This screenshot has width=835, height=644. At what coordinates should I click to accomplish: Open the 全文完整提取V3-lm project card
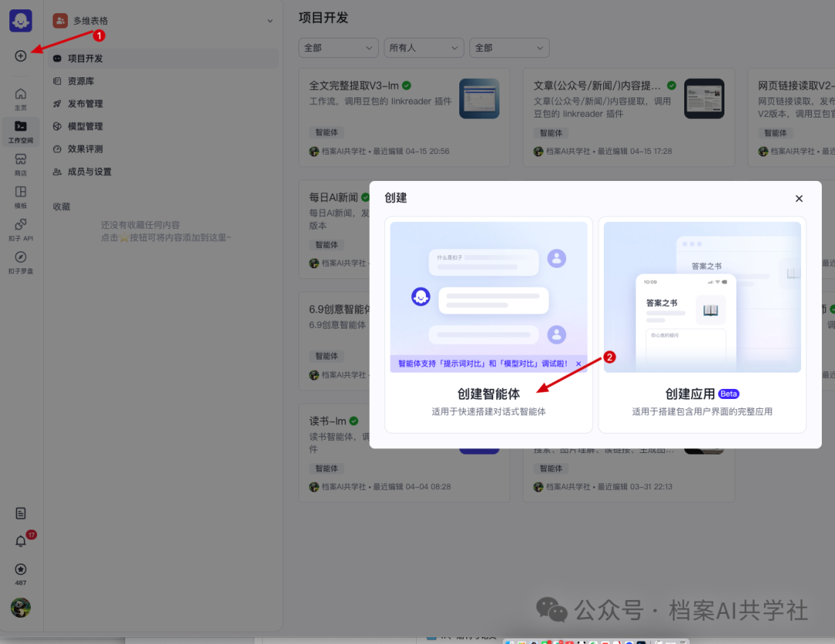coord(404,118)
